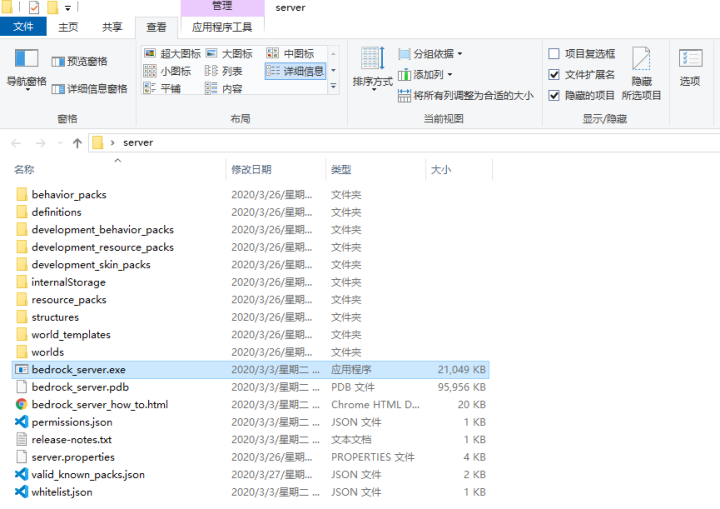This screenshot has width=720, height=509.
Task: Click the properties icon in quick access toolbar
Action: click(x=34, y=7)
